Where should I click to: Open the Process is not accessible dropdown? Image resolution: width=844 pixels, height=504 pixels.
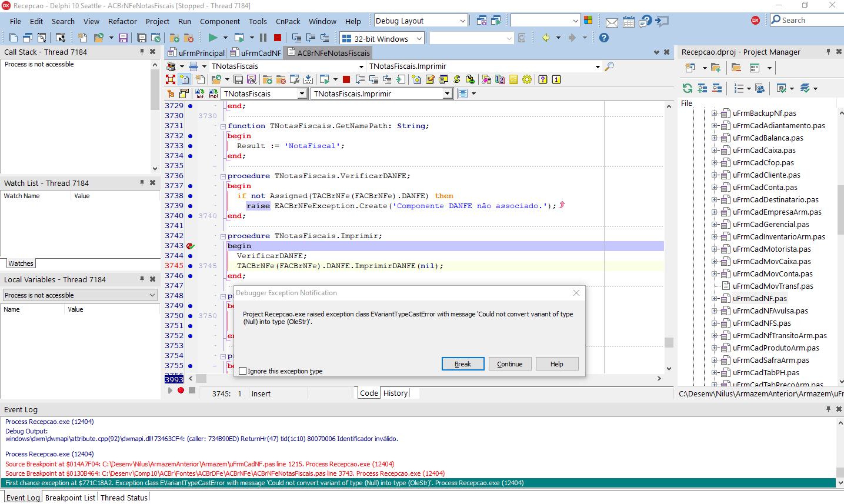coord(152,295)
